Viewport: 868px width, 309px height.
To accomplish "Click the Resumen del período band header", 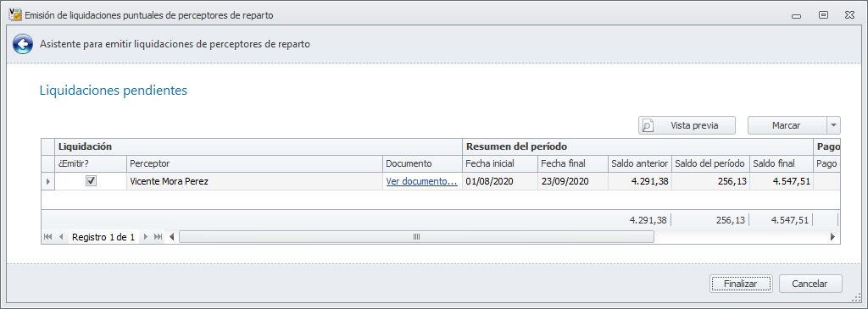I will point(637,147).
